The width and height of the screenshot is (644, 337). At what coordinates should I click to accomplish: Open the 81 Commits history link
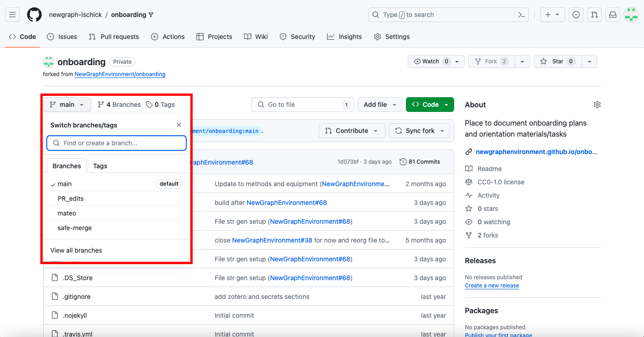point(420,162)
